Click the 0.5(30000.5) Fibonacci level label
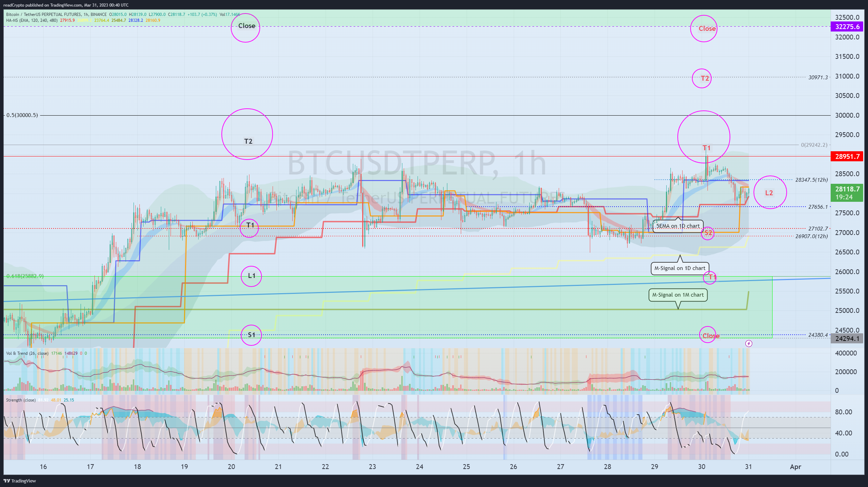This screenshot has width=868, height=487. click(x=22, y=115)
